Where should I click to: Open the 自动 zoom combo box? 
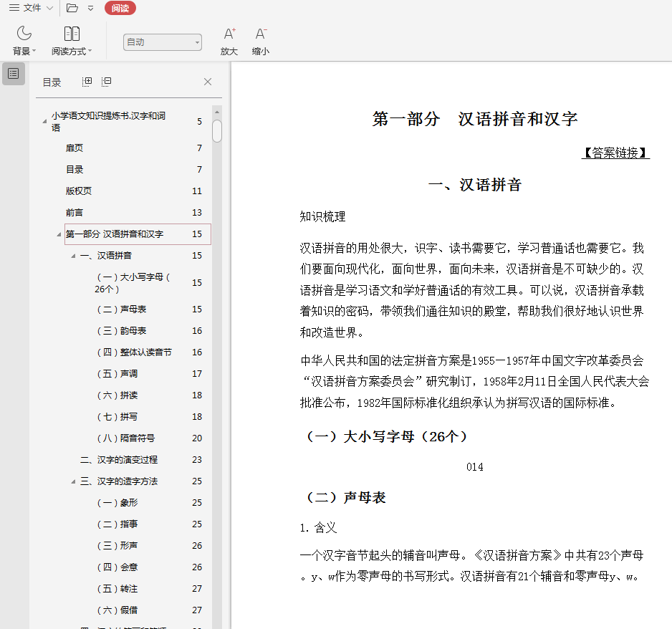[163, 42]
